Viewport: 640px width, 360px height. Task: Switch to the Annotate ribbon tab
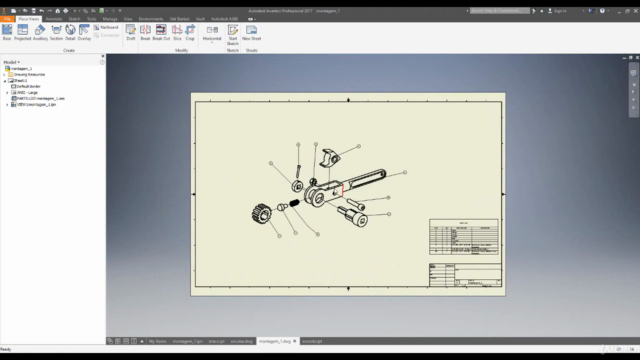[x=54, y=19]
